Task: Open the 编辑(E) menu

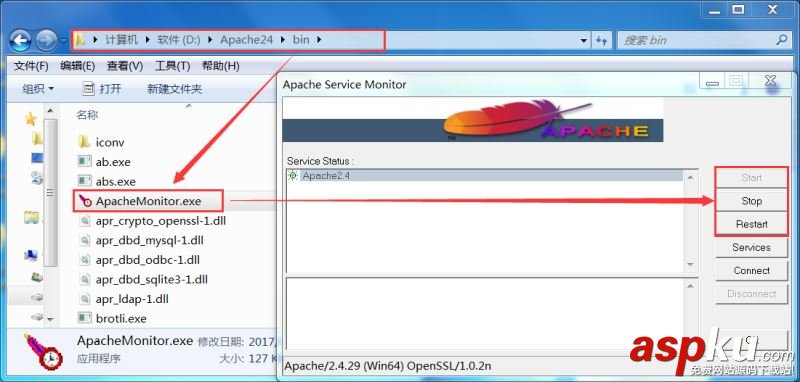Action: click(x=78, y=66)
